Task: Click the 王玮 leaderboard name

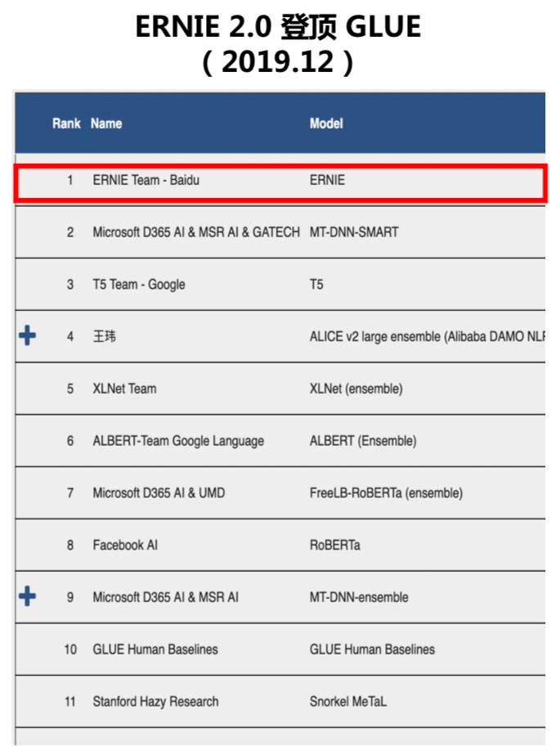Action: coord(104,336)
